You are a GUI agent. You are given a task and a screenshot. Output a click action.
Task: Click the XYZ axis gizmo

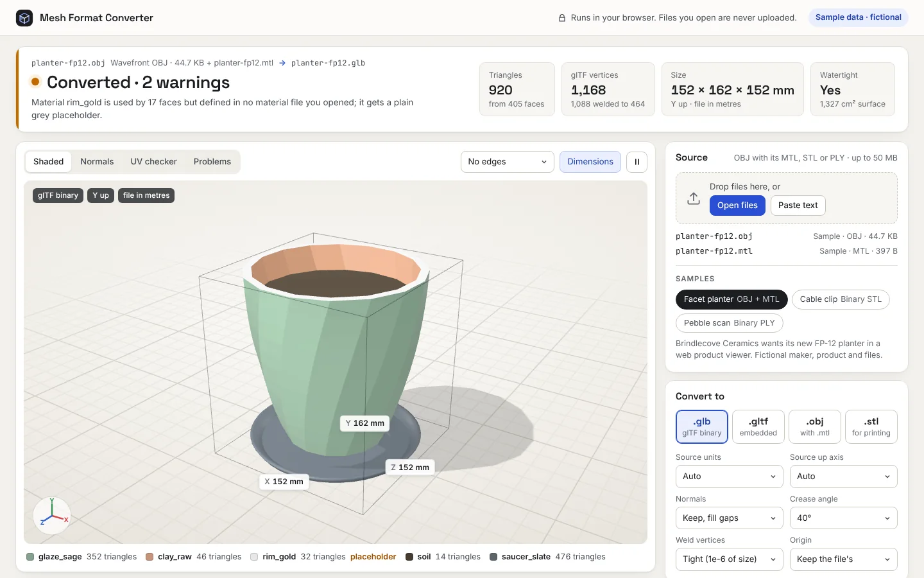(52, 515)
